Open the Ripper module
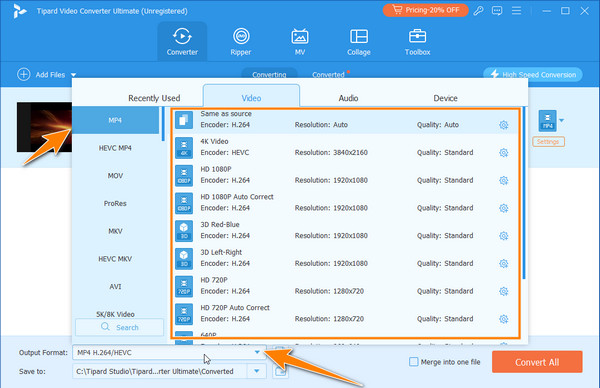600x388 pixels. pos(241,41)
